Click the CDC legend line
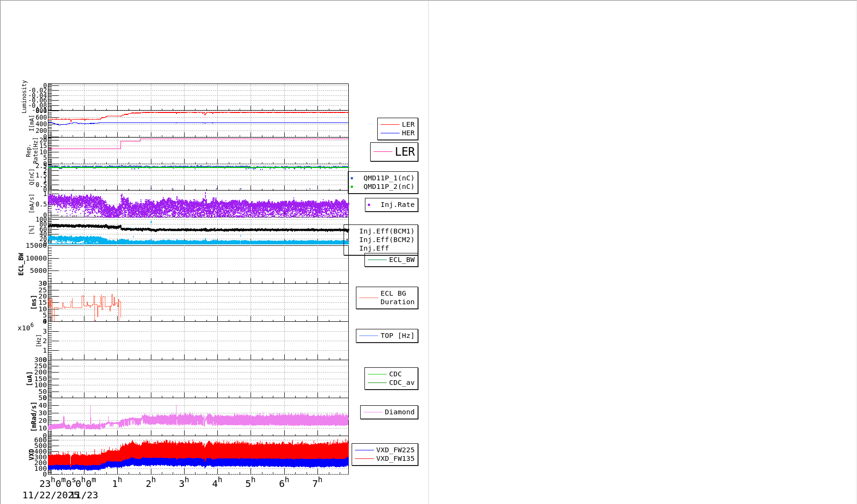 click(378, 374)
